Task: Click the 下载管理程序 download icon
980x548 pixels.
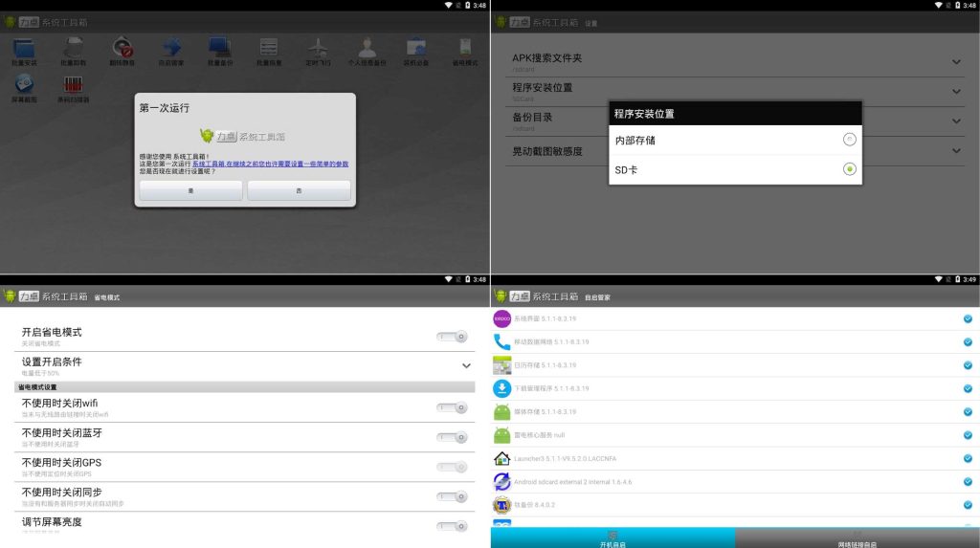Action: (501, 388)
